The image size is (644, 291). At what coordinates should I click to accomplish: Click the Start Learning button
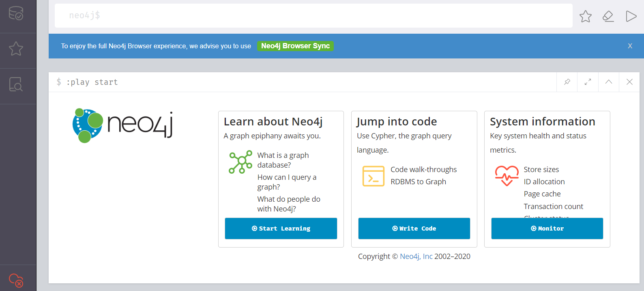(x=281, y=228)
